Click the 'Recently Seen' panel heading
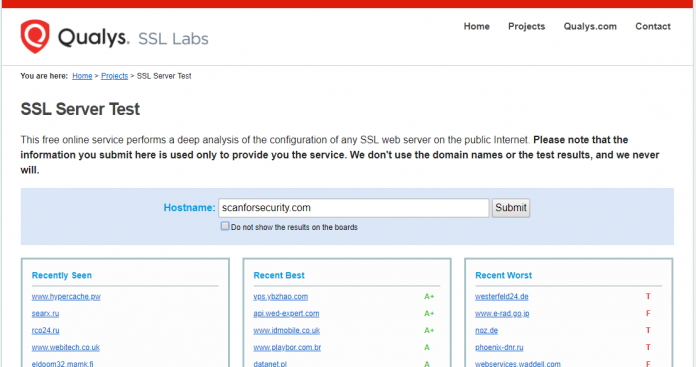696x367 pixels. [x=62, y=275]
